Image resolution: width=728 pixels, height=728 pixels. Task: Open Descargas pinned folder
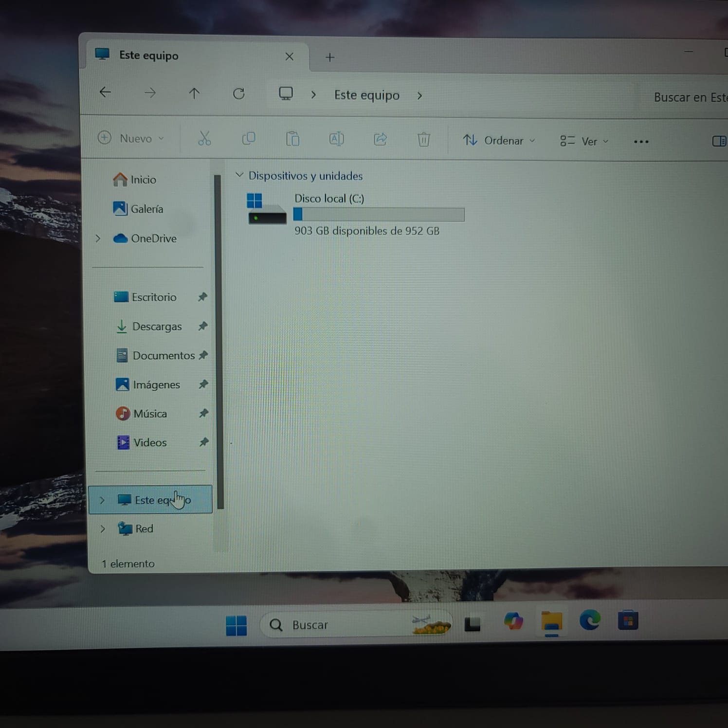(149, 326)
